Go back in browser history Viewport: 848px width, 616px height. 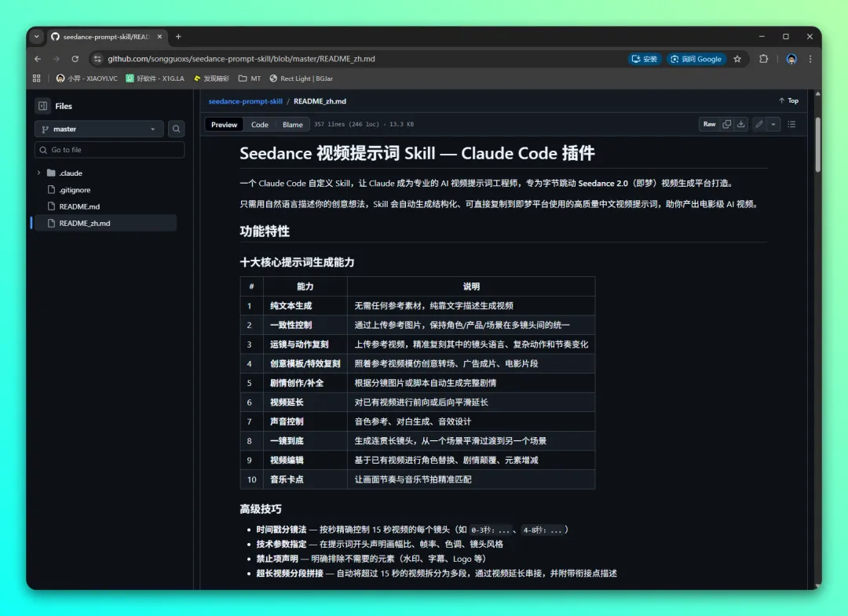click(38, 59)
